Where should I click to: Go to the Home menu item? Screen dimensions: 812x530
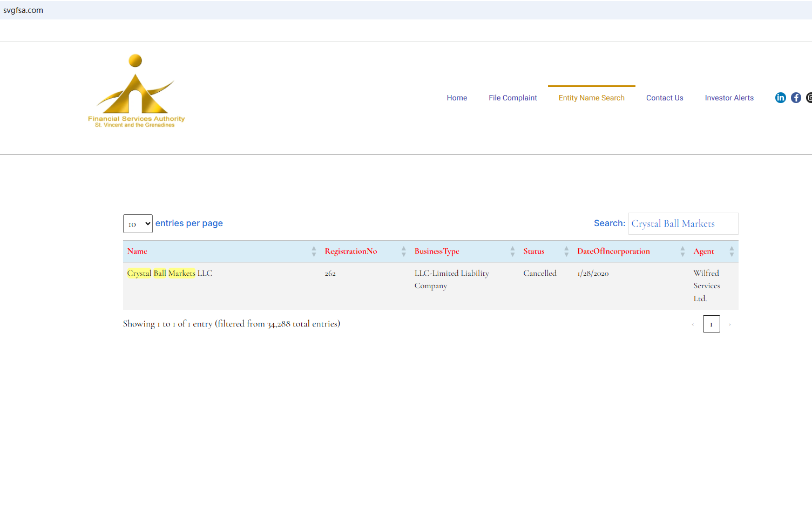tap(457, 98)
